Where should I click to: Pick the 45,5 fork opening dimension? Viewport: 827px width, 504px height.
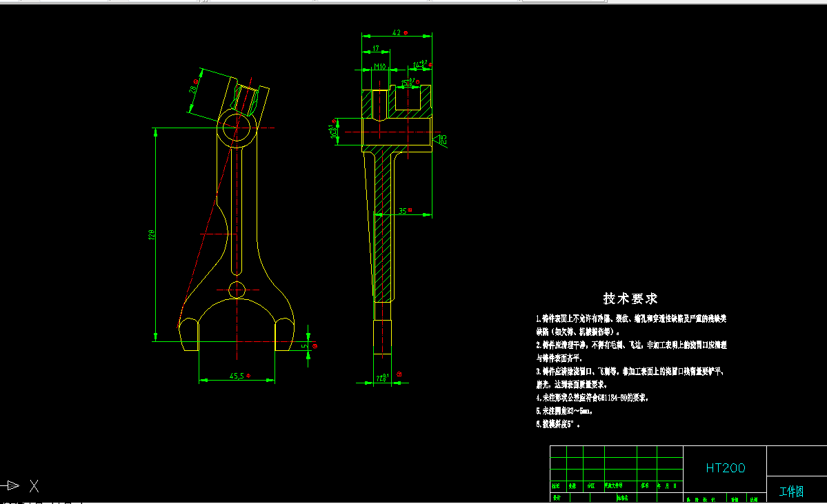pyautogui.click(x=237, y=376)
